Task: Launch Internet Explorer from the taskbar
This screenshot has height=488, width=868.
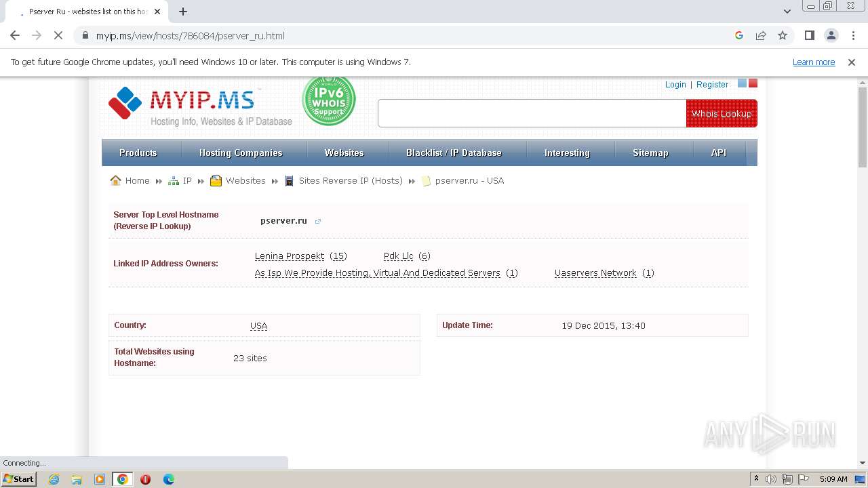Action: (54, 479)
